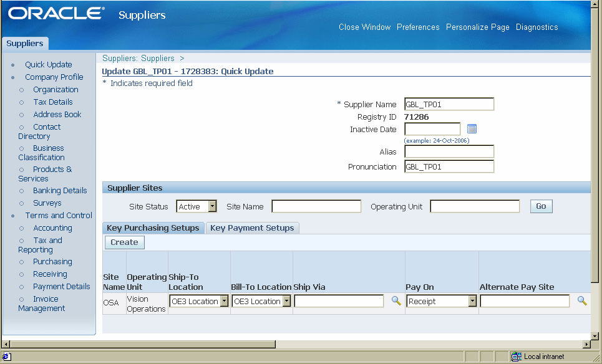602x364 pixels.
Task: Open Address Book sidebar link
Action: pos(57,114)
